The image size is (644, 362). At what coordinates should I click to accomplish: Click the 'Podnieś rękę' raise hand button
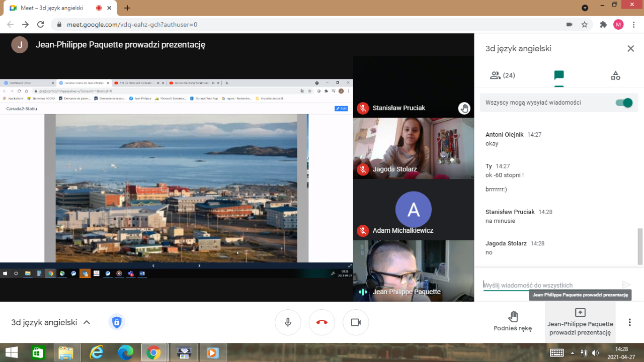pyautogui.click(x=513, y=322)
